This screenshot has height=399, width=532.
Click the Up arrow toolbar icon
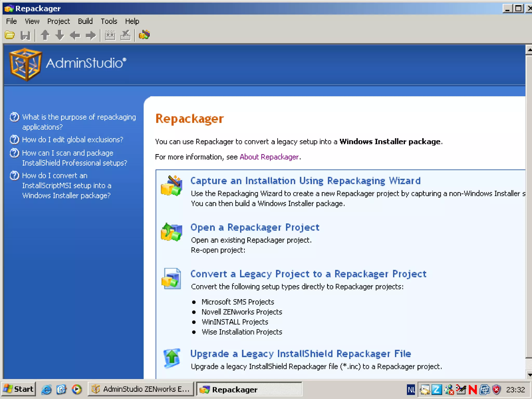(x=45, y=35)
